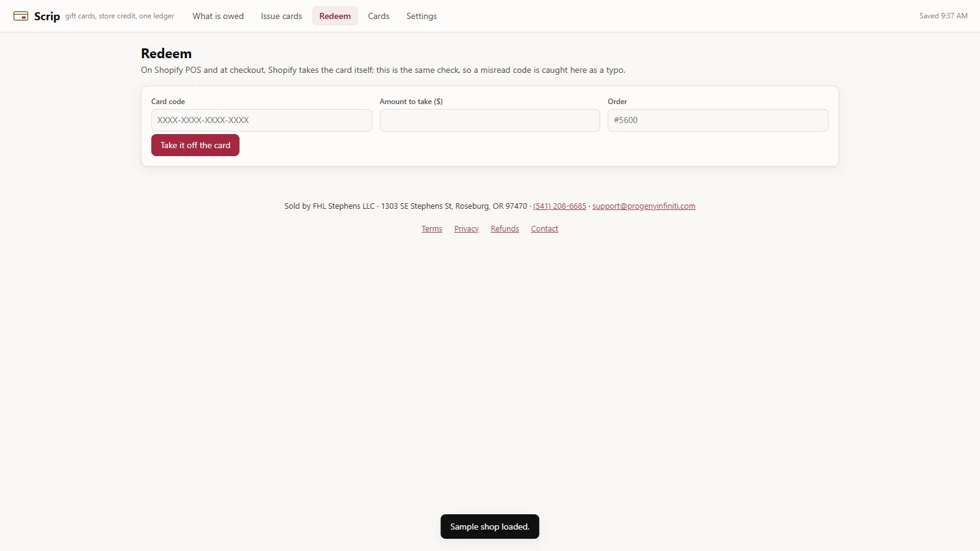Viewport: 980px width, 551px height.
Task: Click the 'gift cards, store credit, one ledger' tagline
Action: tap(119, 16)
